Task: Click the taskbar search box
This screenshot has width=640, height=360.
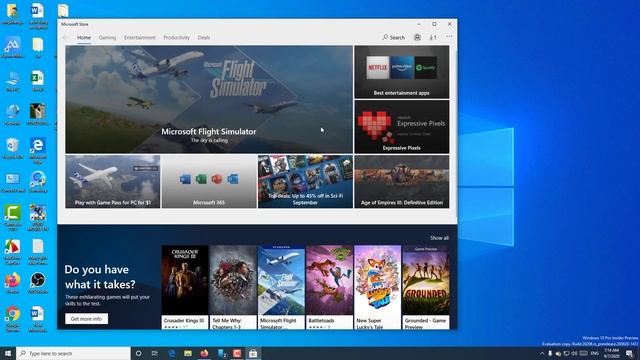Action: tap(73, 353)
